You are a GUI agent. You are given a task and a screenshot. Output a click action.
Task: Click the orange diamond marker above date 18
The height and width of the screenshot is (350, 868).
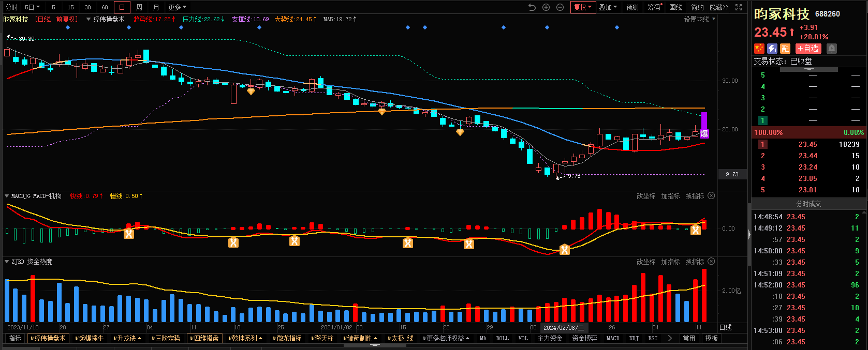pyautogui.click(x=251, y=92)
